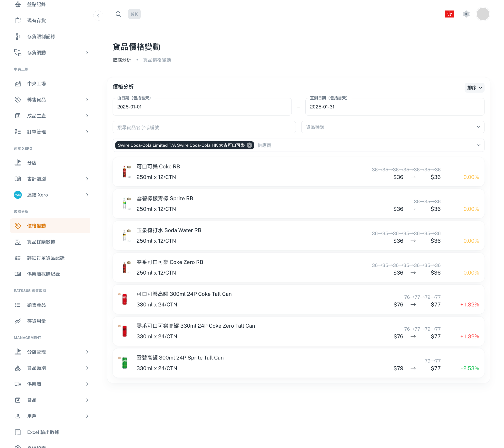Open the 可口可樂 Coke RB price row
The height and width of the screenshot is (448, 504).
[298, 172]
